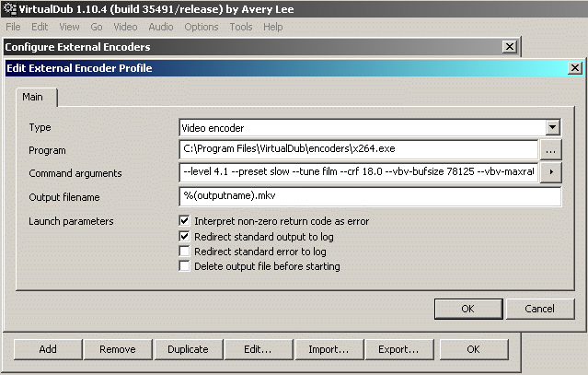Open the Options menu
This screenshot has height=375, width=588.
202,27
